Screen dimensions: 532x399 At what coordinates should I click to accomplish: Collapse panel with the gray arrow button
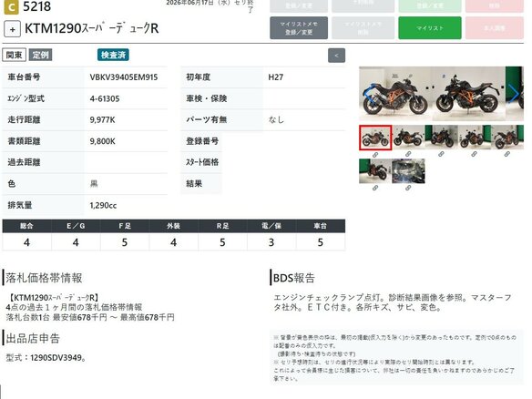(x=336, y=56)
